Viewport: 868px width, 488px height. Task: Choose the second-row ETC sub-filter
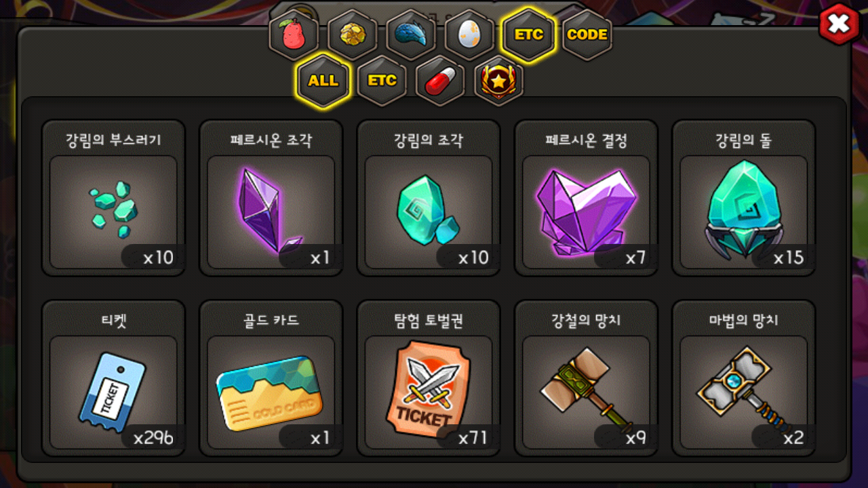[382, 81]
